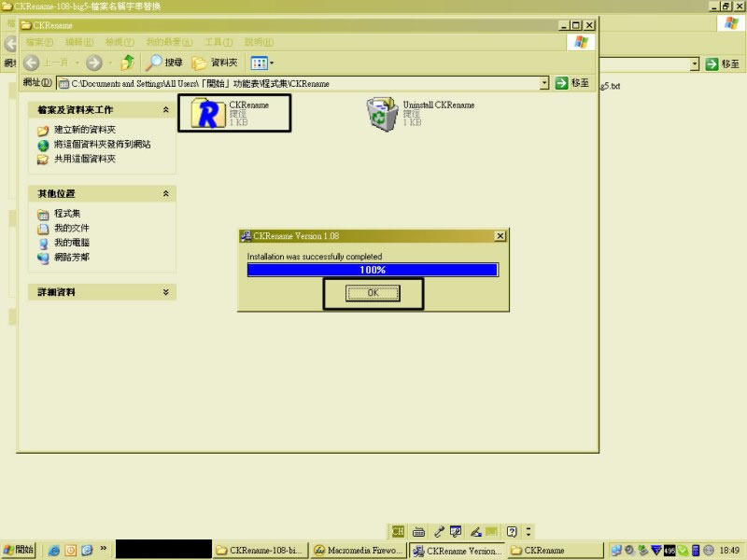Click the CH language indicator on language bar
The width and height of the screenshot is (747, 560).
398,531
